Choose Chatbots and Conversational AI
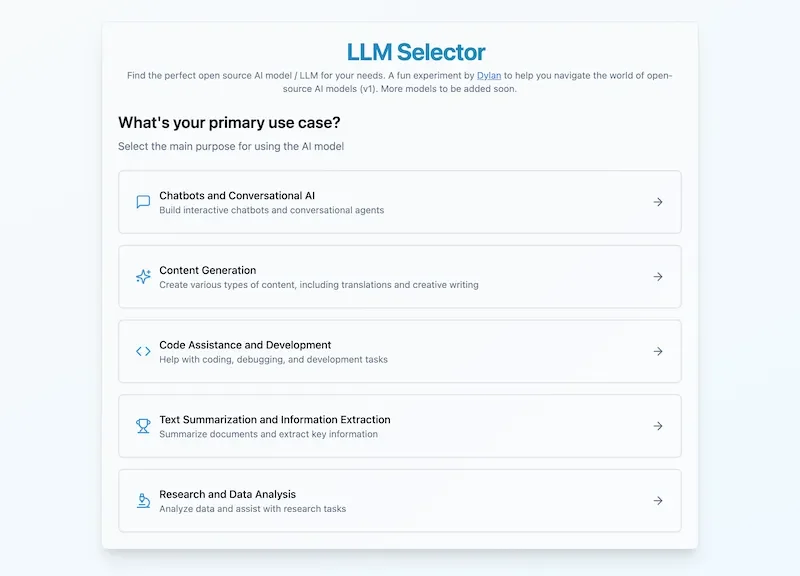Image resolution: width=800 pixels, height=576 pixels. (400, 201)
